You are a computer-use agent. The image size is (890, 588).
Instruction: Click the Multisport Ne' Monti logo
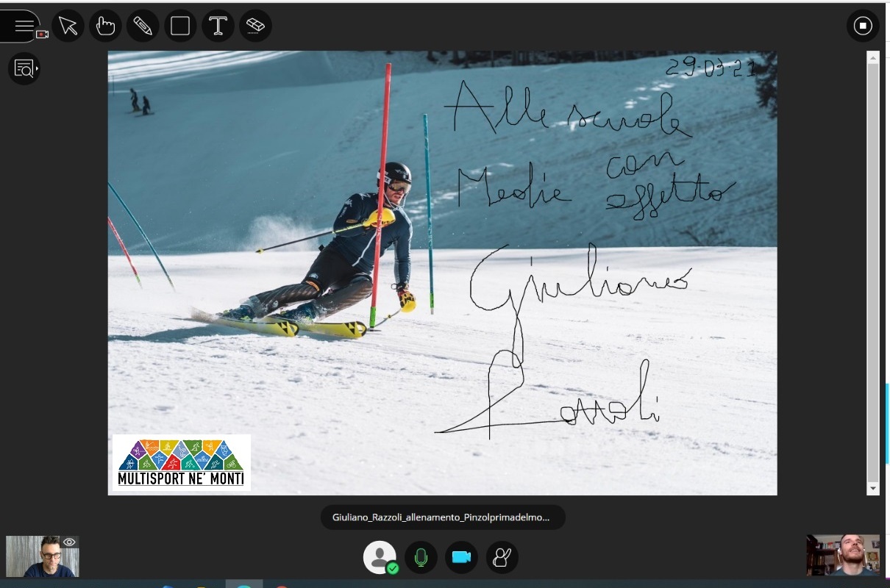coord(181,462)
